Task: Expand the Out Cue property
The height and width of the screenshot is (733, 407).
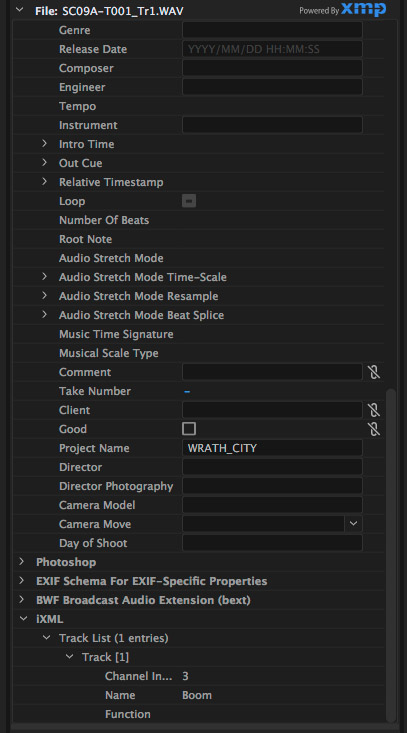Action: coord(44,163)
